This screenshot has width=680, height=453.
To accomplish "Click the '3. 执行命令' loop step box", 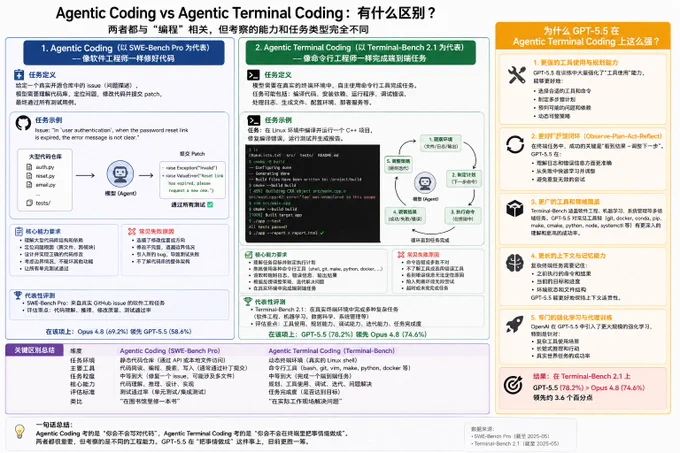I will pyautogui.click(x=463, y=215).
